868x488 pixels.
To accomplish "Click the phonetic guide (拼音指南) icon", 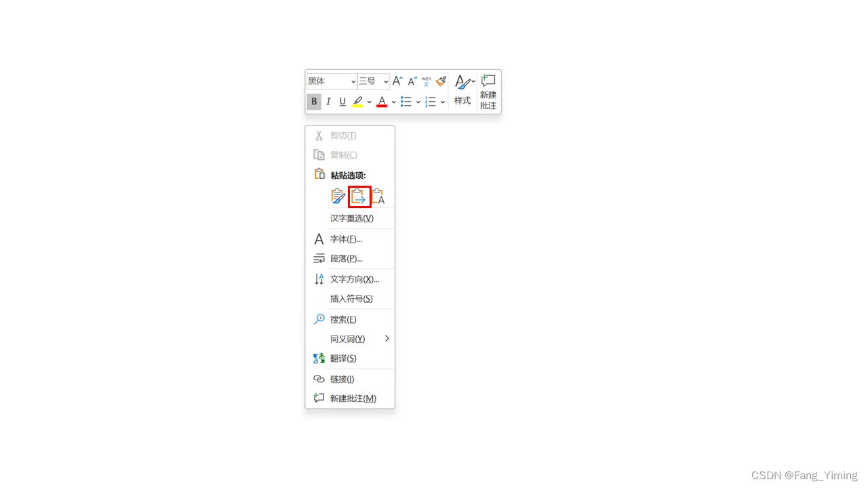I will (x=426, y=81).
